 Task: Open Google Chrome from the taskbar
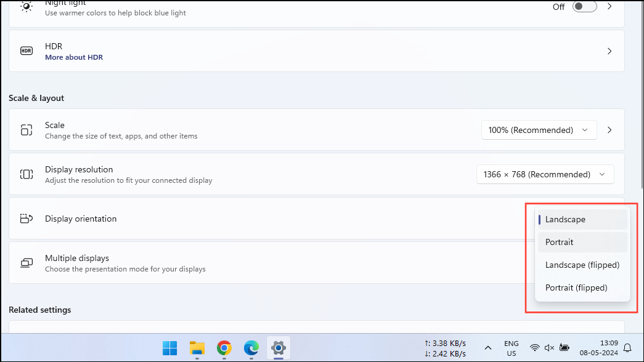click(x=224, y=348)
